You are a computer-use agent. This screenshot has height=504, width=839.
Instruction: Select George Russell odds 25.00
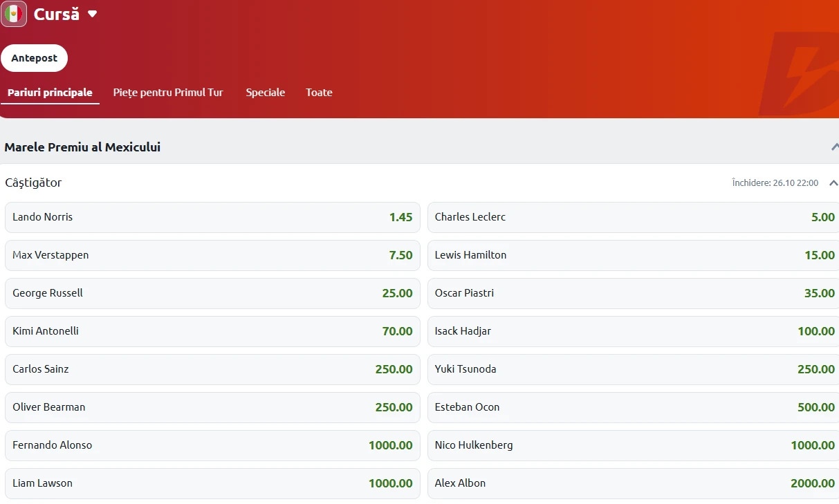212,293
